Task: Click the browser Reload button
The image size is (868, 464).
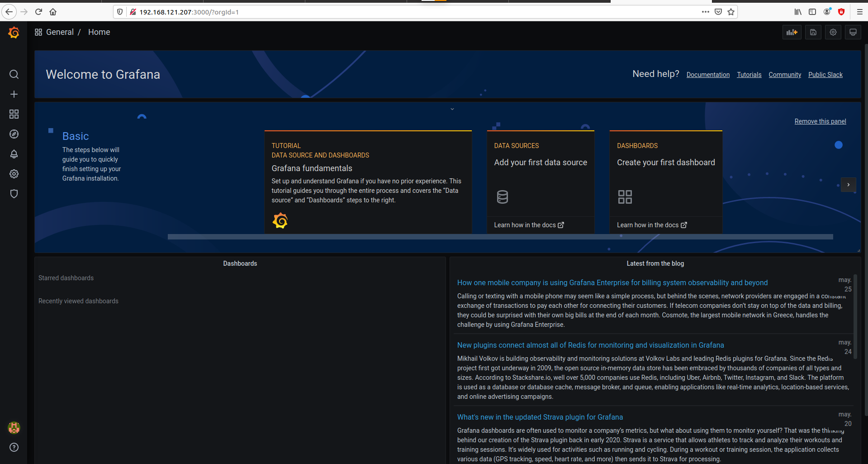Action: coord(38,12)
